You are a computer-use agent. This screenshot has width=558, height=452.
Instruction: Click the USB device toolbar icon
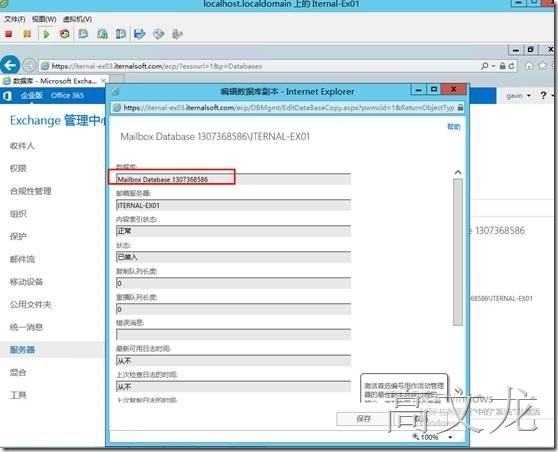tap(177, 34)
